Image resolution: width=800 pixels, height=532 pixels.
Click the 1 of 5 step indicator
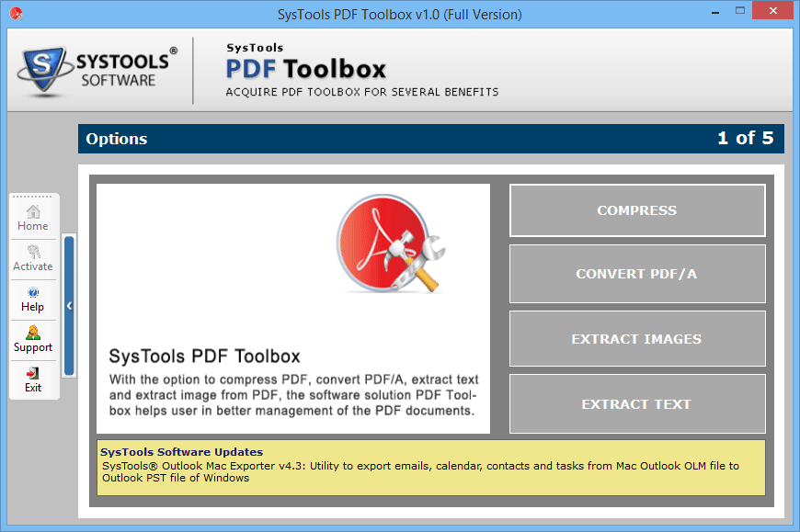(x=745, y=139)
